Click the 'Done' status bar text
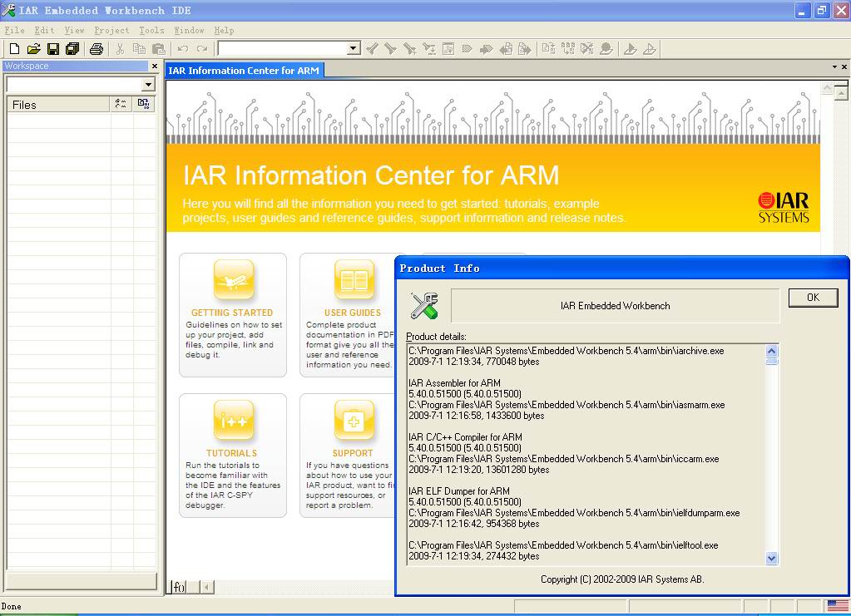Screen dimensions: 851x616 [12, 606]
